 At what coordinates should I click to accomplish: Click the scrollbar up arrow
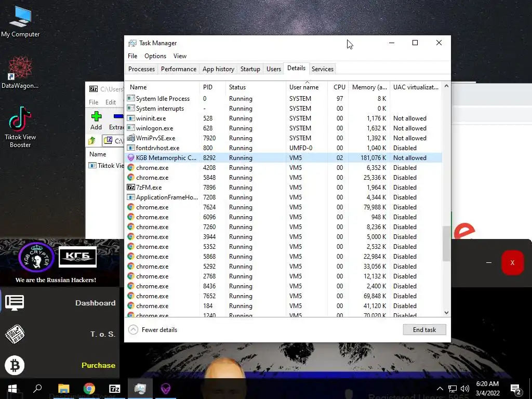[446, 86]
